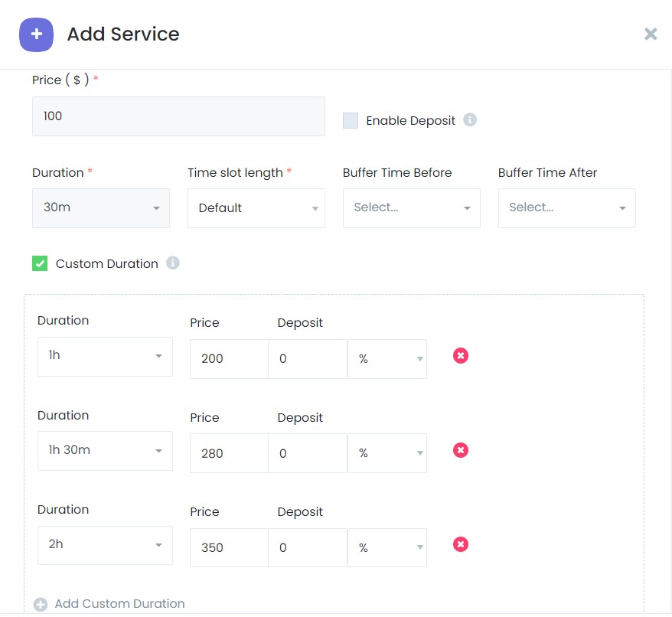Select the 200 price field for 1h
The width and height of the screenshot is (672, 617).
pyautogui.click(x=229, y=359)
